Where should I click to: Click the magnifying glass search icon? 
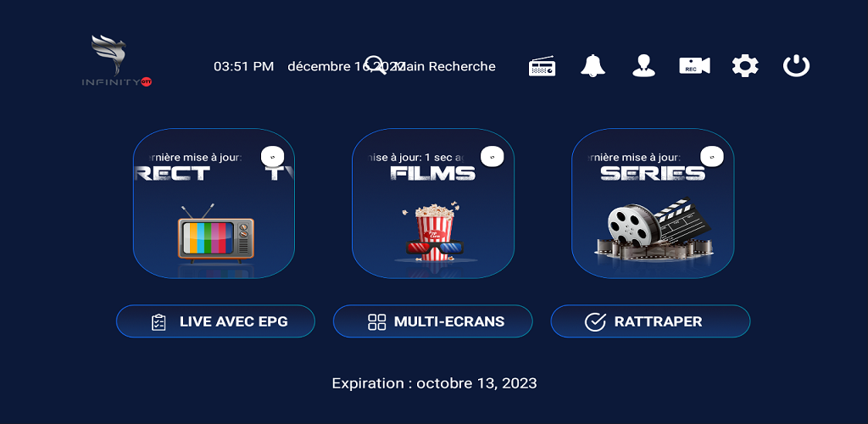[376, 65]
